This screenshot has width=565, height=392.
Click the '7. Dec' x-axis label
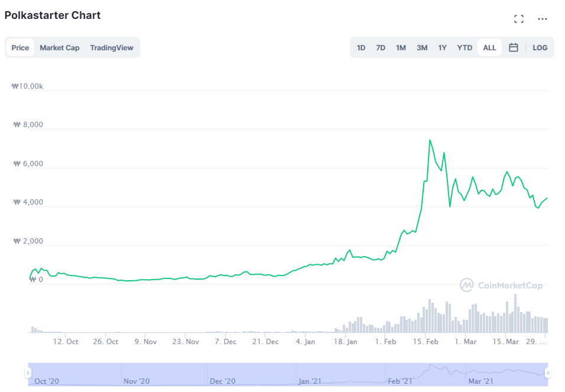[x=226, y=342]
